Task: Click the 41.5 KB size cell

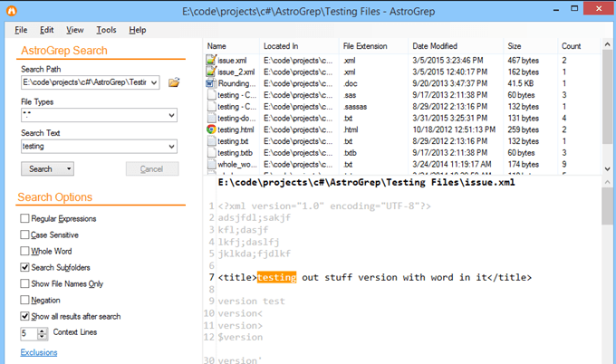Action: [521, 83]
